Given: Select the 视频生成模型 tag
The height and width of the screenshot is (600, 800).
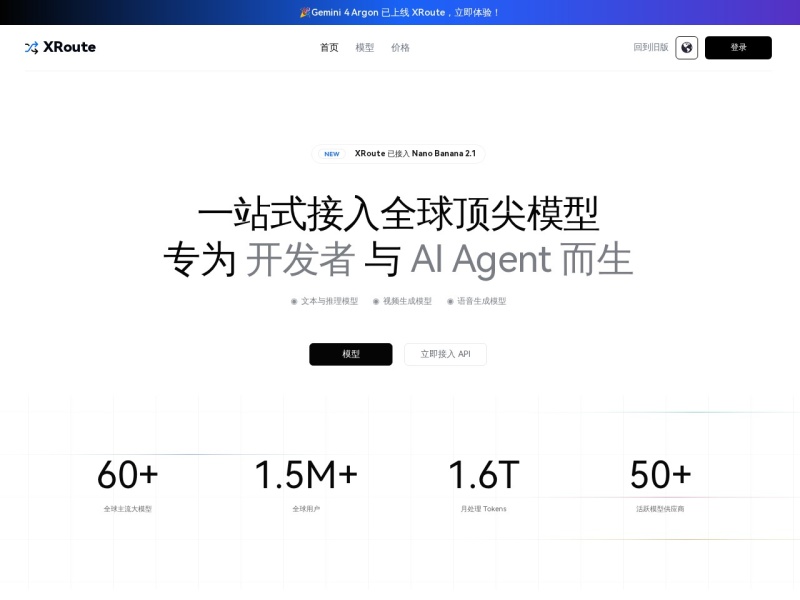Looking at the screenshot, I should 402,301.
